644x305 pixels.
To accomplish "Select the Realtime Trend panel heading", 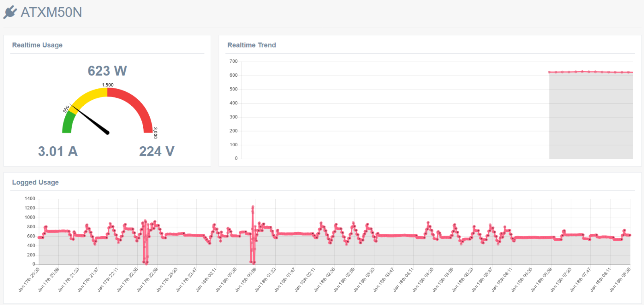I will pyautogui.click(x=252, y=45).
